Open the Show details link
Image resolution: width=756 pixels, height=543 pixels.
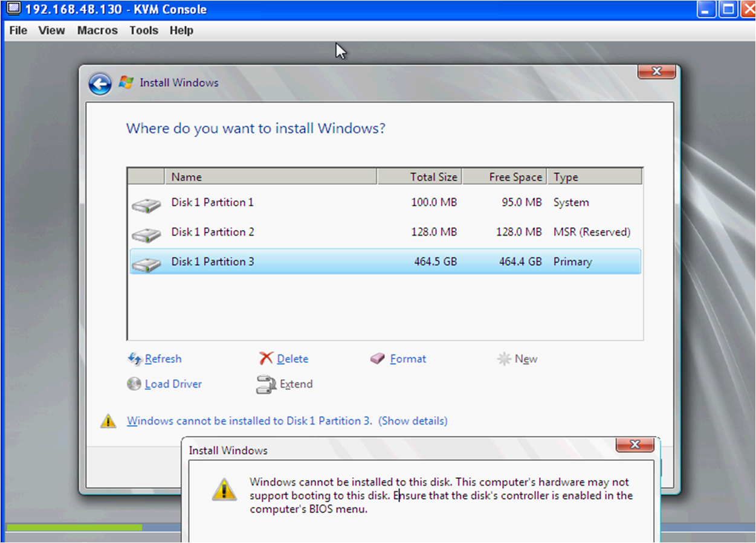click(x=413, y=421)
